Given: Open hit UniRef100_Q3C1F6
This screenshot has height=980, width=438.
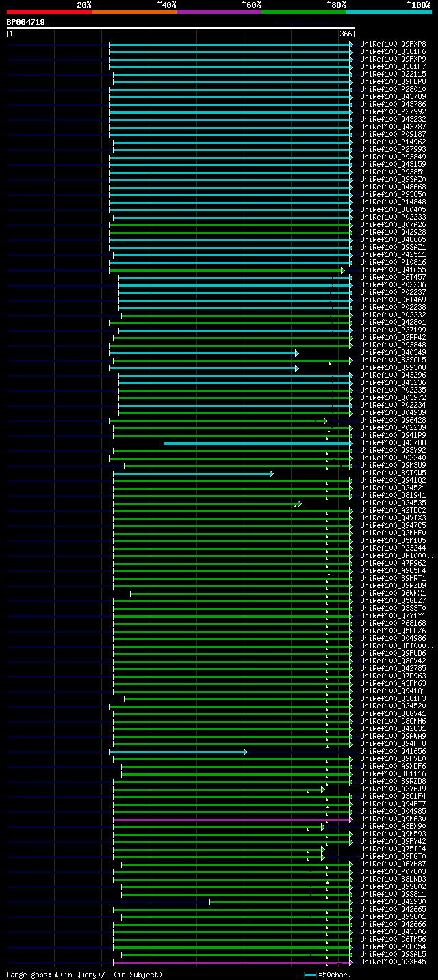Looking at the screenshot, I should [393, 52].
